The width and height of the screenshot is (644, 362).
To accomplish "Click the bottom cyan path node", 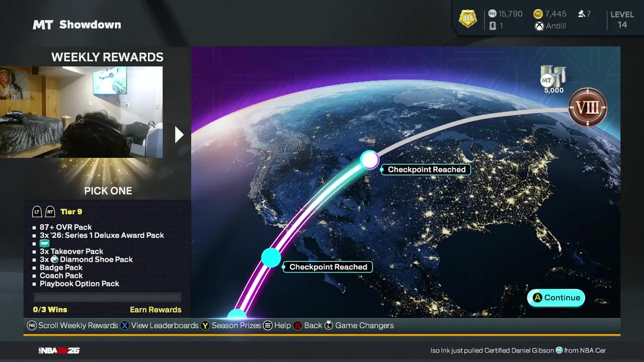I will coord(236,314).
